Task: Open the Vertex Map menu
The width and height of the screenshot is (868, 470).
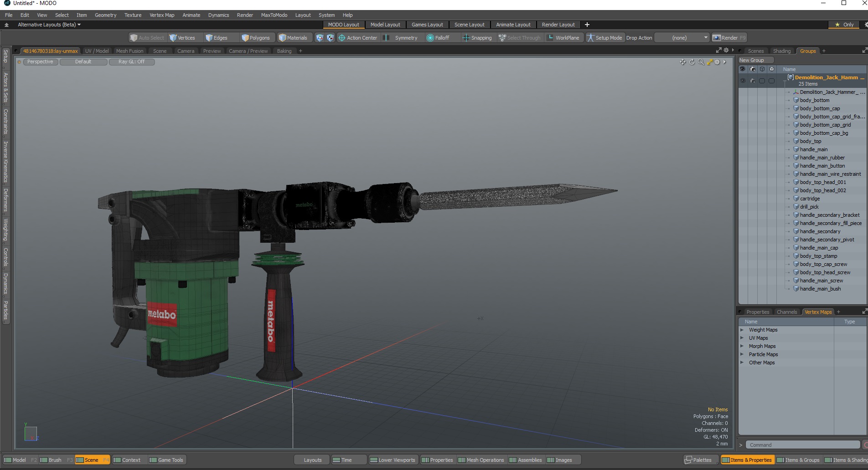Action: (x=162, y=15)
